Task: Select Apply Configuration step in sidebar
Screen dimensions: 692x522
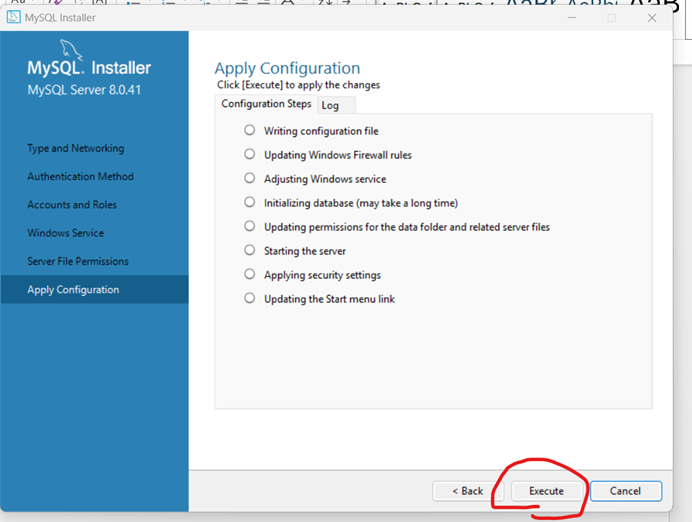Action: (x=94, y=289)
